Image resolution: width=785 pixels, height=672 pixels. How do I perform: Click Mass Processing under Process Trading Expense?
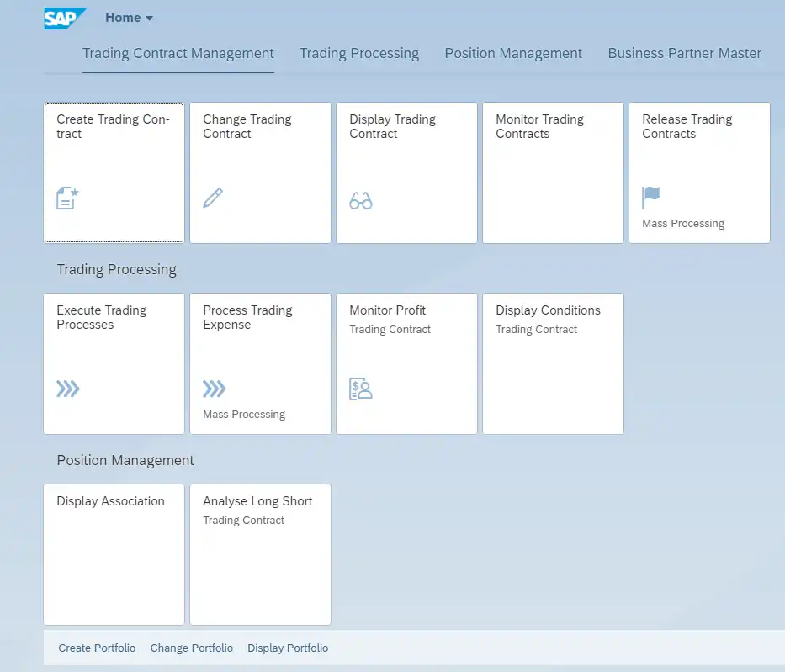click(x=244, y=415)
